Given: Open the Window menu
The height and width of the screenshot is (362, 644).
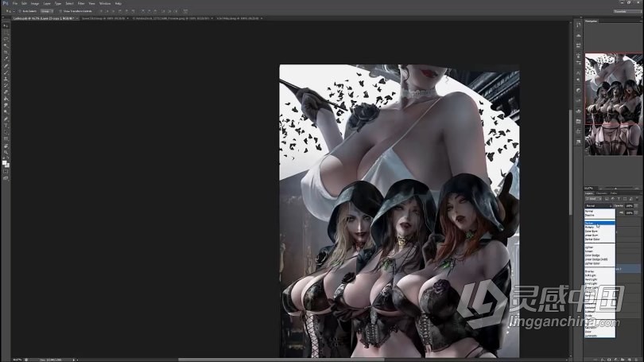Looking at the screenshot, I should [x=105, y=3].
